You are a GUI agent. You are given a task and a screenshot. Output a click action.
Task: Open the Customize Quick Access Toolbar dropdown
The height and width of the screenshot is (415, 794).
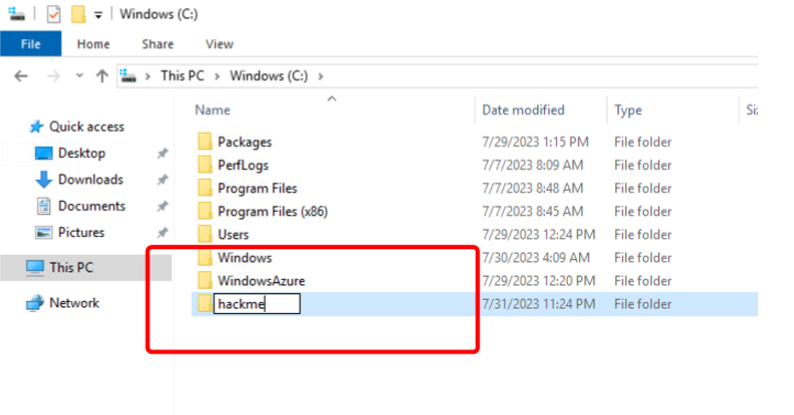coord(98,16)
